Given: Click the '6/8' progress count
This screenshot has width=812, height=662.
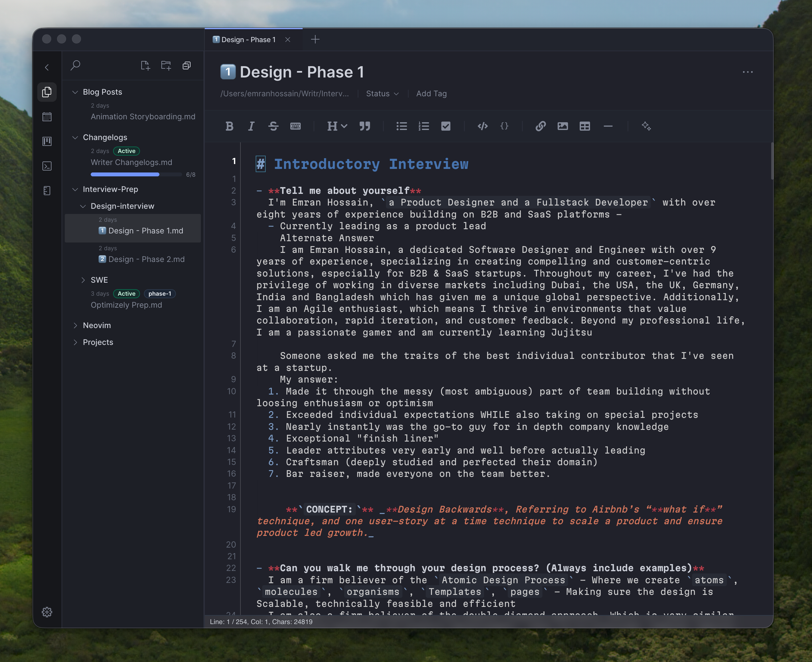Looking at the screenshot, I should point(191,175).
